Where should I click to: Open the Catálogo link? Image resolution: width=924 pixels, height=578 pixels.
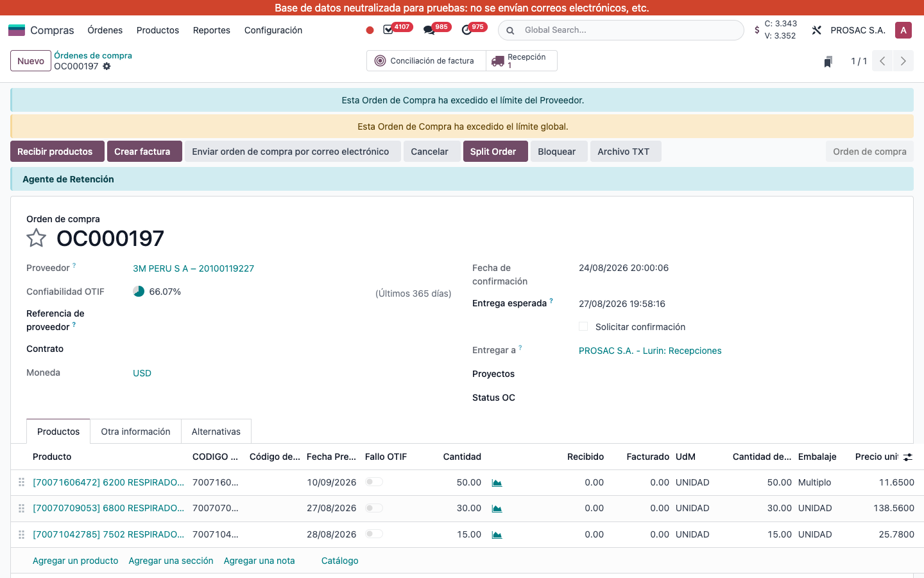tap(340, 561)
